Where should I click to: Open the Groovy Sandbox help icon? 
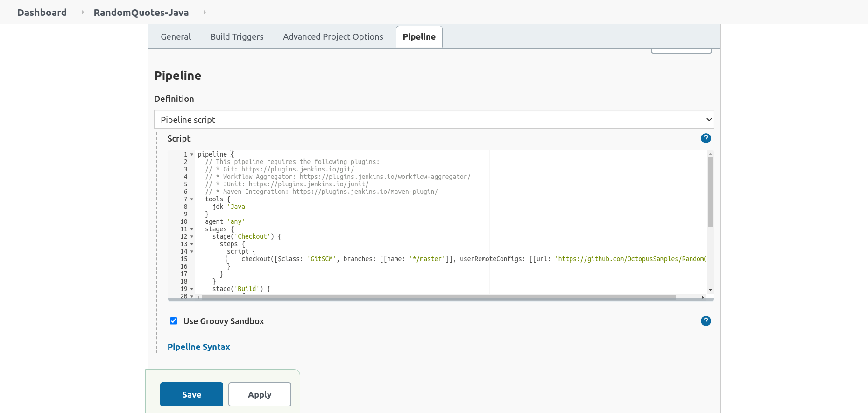click(706, 321)
